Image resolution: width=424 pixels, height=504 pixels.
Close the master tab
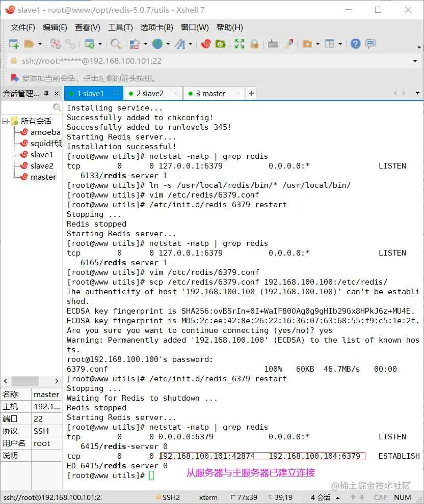[x=238, y=93]
